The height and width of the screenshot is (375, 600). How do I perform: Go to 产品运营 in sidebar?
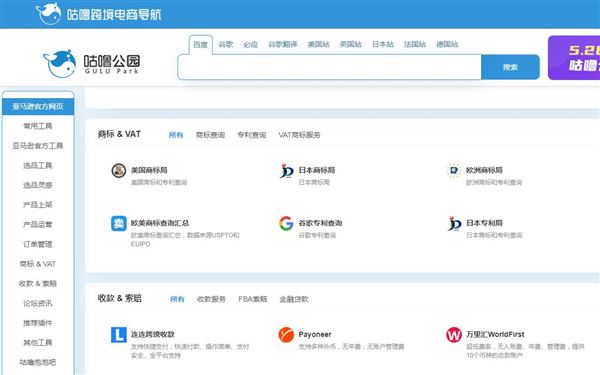click(x=38, y=225)
